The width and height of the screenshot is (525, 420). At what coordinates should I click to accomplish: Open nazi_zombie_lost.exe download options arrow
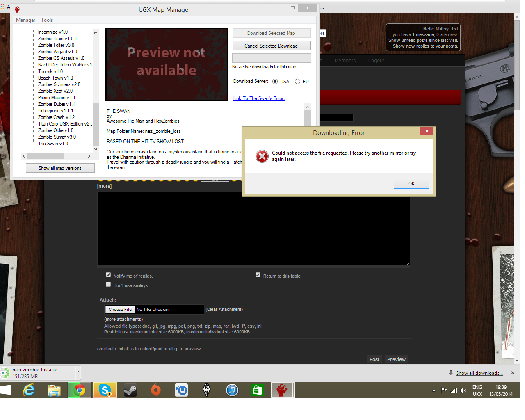78,372
